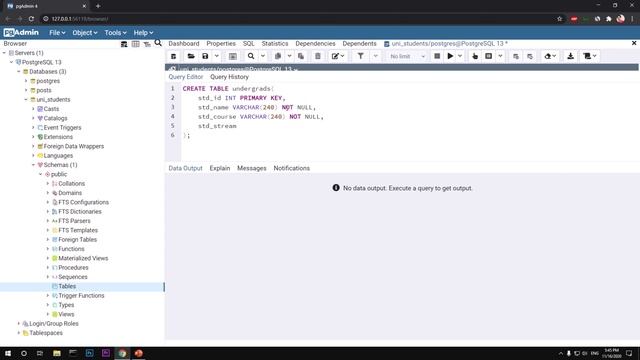Click the Filter funnel icon
640x360 pixels.
point(360,56)
